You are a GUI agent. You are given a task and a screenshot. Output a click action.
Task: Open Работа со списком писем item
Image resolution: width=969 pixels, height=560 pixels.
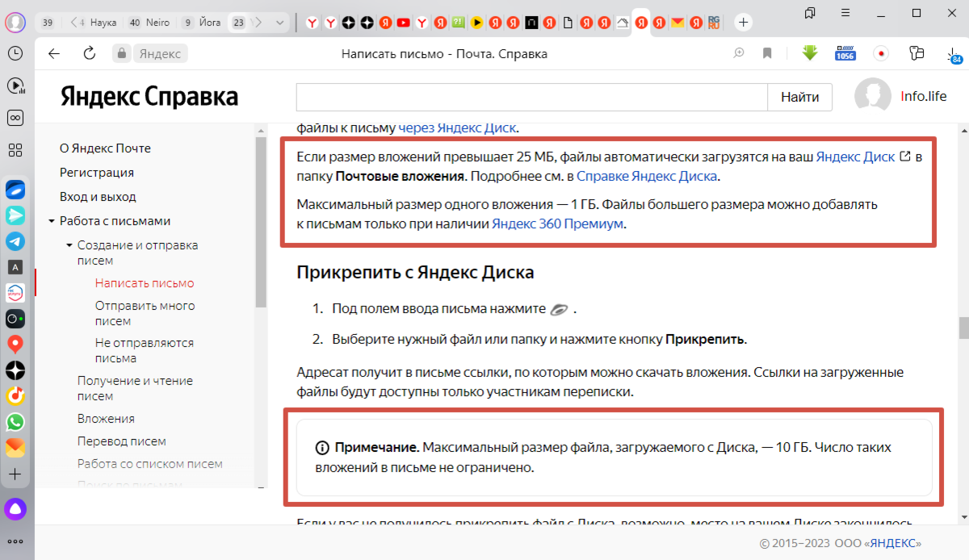[x=150, y=464]
